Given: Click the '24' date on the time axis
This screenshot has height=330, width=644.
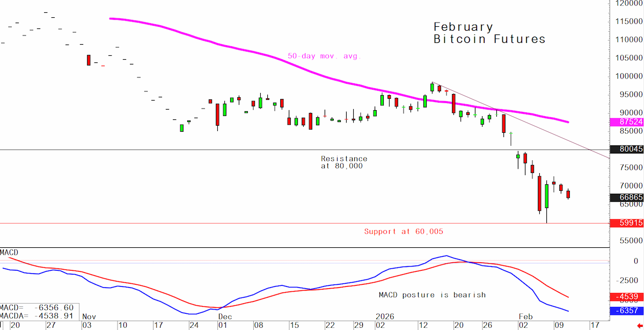Looking at the screenshot, I should (195, 325).
